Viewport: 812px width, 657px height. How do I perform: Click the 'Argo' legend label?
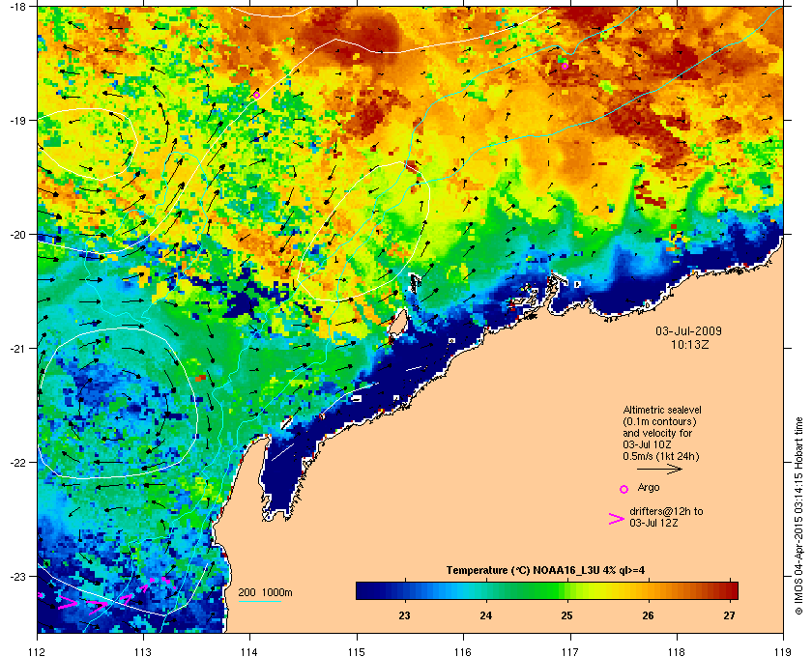click(649, 487)
